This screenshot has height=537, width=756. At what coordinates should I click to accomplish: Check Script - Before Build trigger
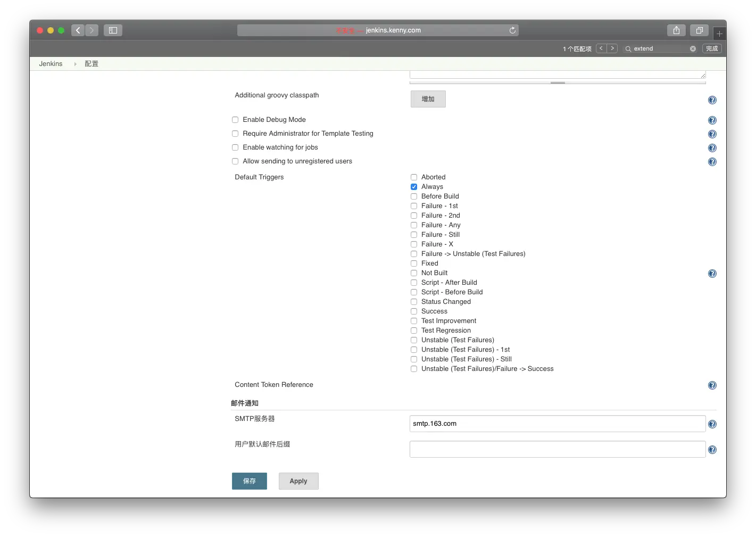pyautogui.click(x=414, y=292)
